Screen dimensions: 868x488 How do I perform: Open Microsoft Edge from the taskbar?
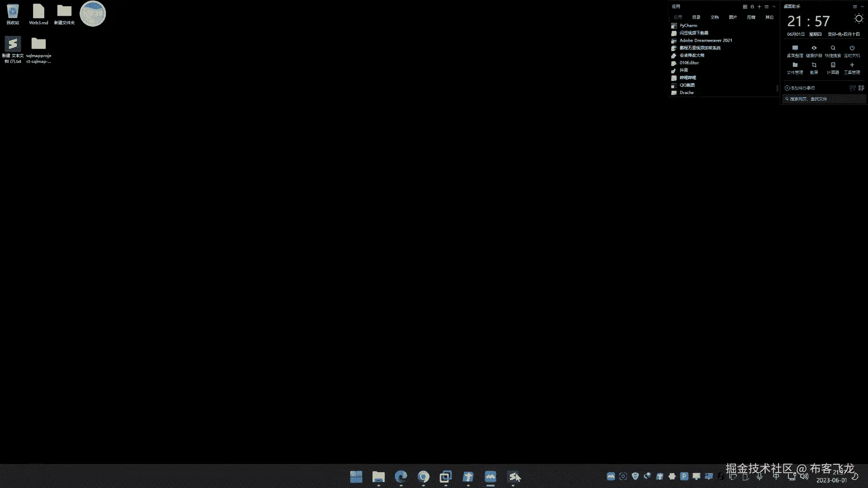pyautogui.click(x=401, y=477)
